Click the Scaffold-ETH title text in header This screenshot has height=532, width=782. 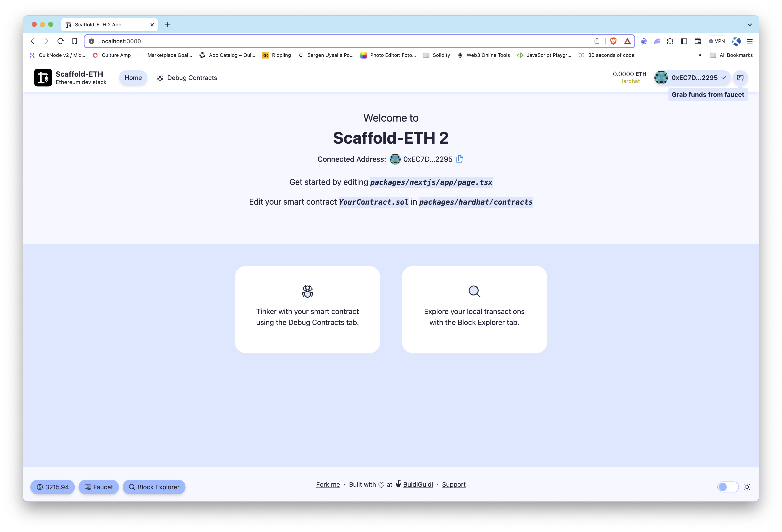(79, 74)
